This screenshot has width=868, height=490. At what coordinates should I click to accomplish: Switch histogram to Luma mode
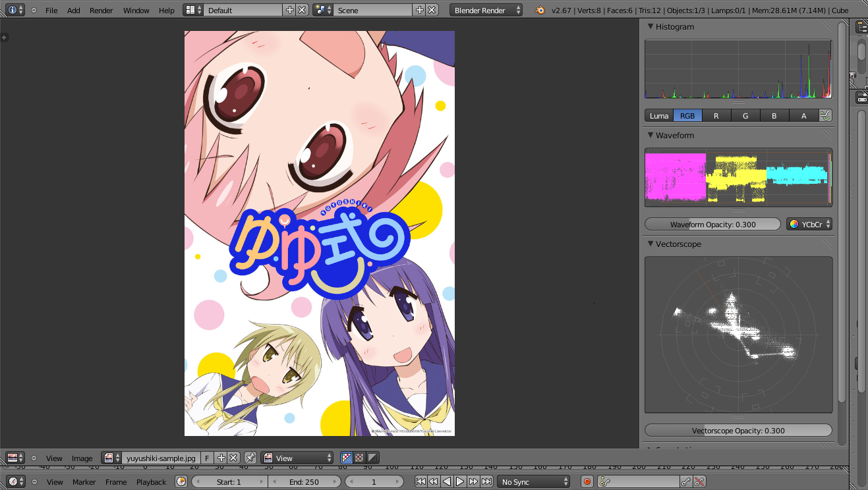tap(659, 115)
